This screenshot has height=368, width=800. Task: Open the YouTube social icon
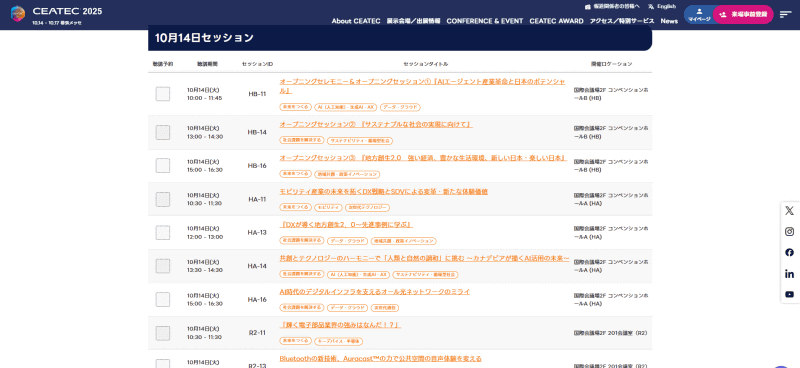point(789,295)
